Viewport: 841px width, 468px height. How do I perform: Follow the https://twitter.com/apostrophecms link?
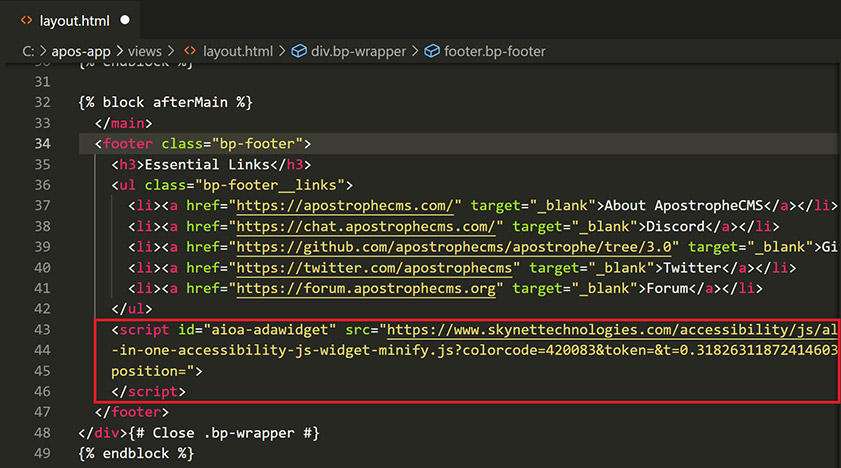pos(374,268)
